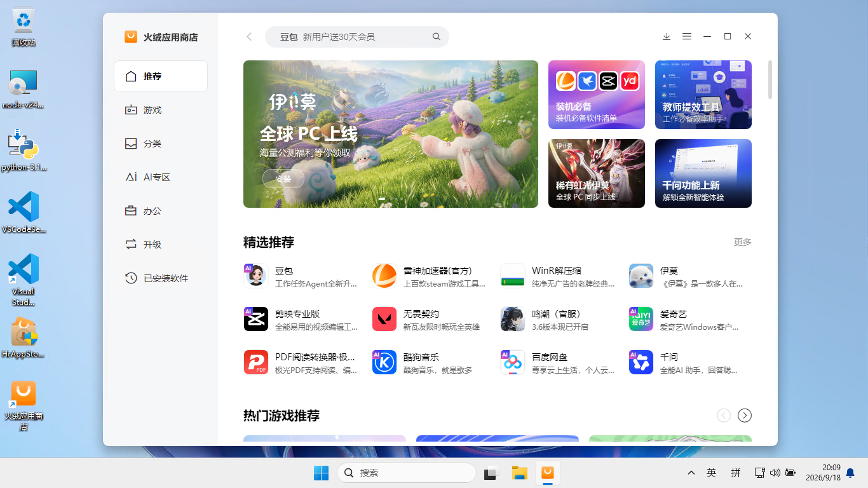The height and width of the screenshot is (488, 868).
Task: Open 爱奇艺 title text
Action: coord(674,314)
